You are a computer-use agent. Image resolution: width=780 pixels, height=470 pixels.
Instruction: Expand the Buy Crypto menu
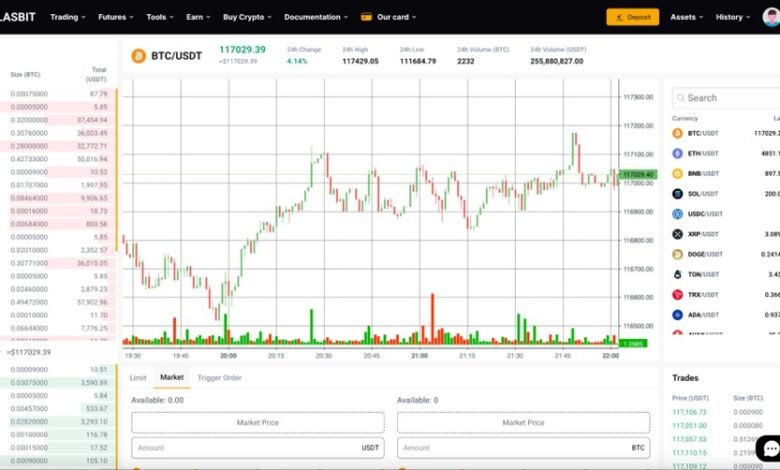pos(247,17)
